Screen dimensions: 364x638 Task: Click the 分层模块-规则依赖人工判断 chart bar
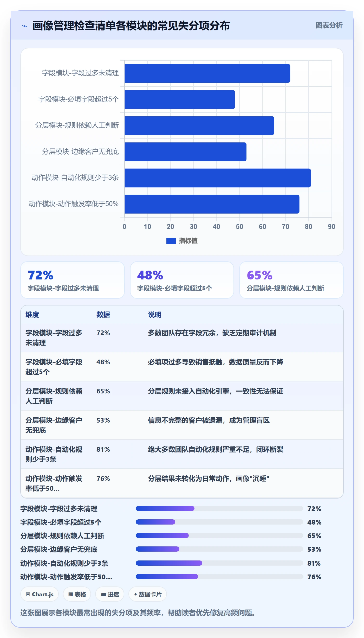[x=199, y=126]
